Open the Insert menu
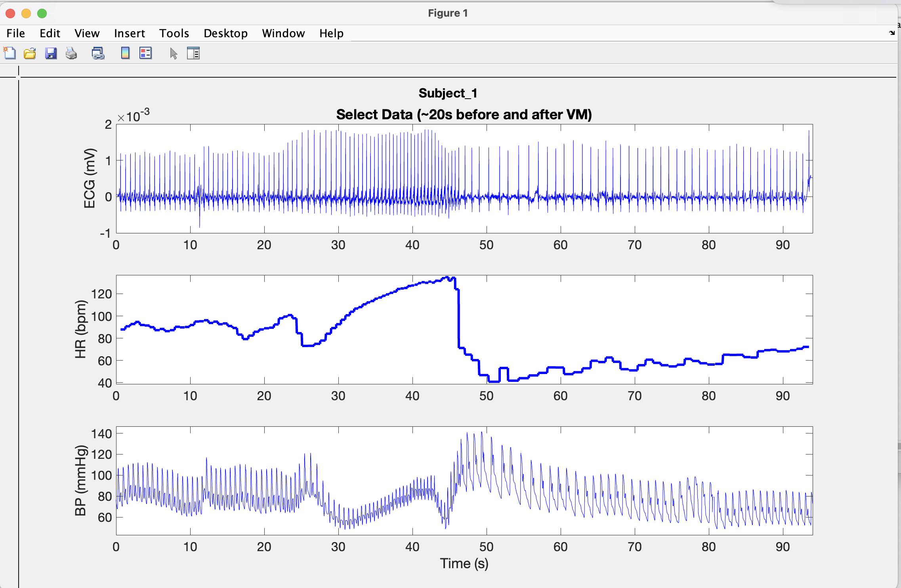901x588 pixels. [x=129, y=33]
